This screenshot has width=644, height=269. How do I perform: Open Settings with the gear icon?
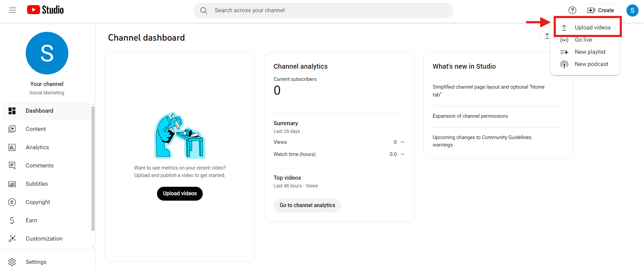pyautogui.click(x=36, y=262)
